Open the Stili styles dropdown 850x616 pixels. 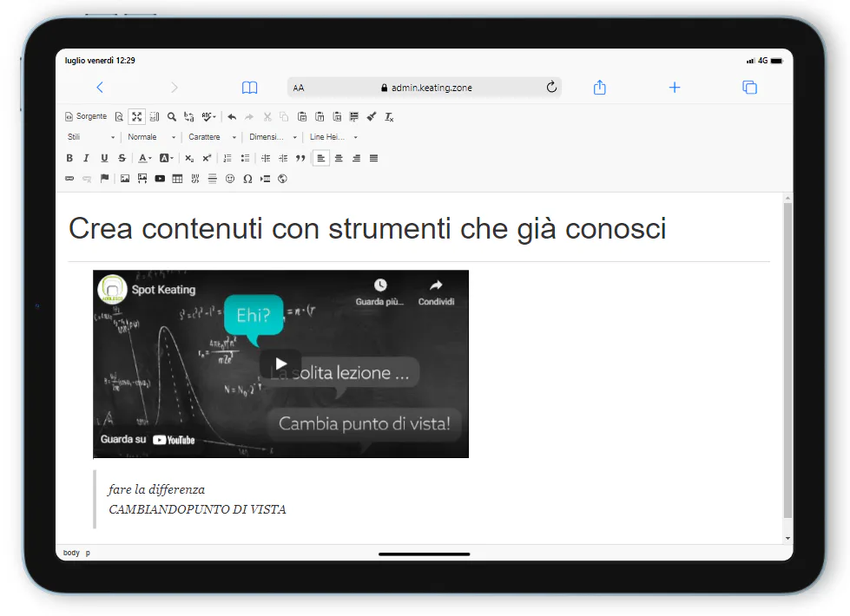click(90, 137)
